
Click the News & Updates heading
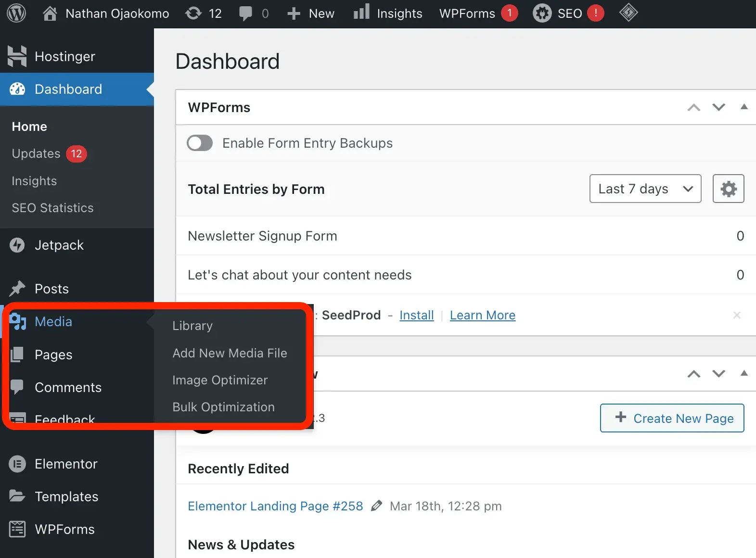tap(241, 545)
